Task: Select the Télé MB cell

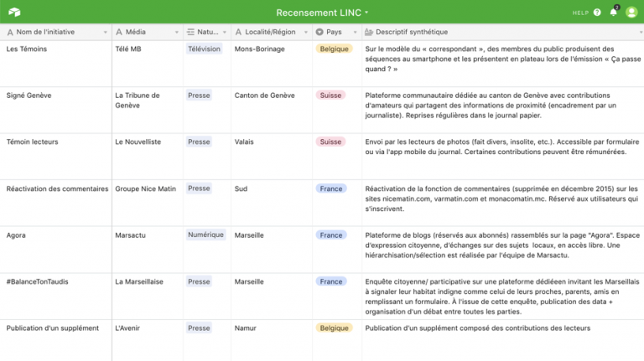Action: click(148, 64)
